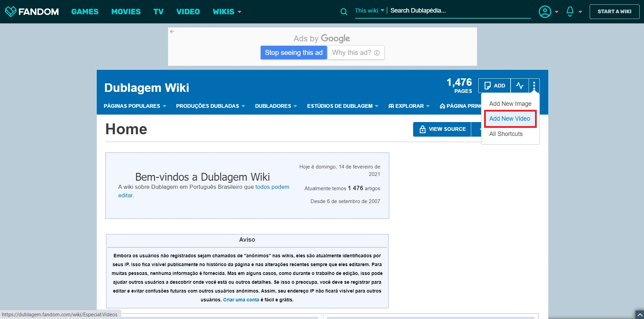Click Stop seeing this ad

click(x=294, y=53)
